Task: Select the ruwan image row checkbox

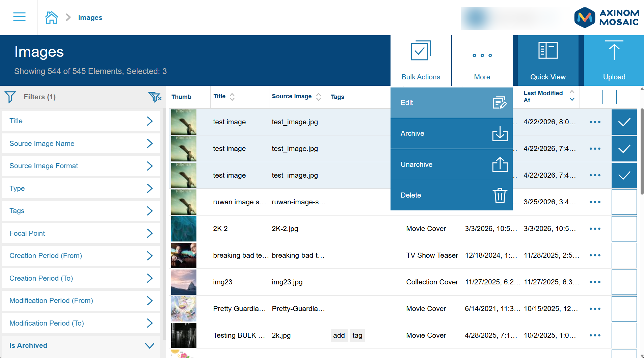Action: point(624,202)
